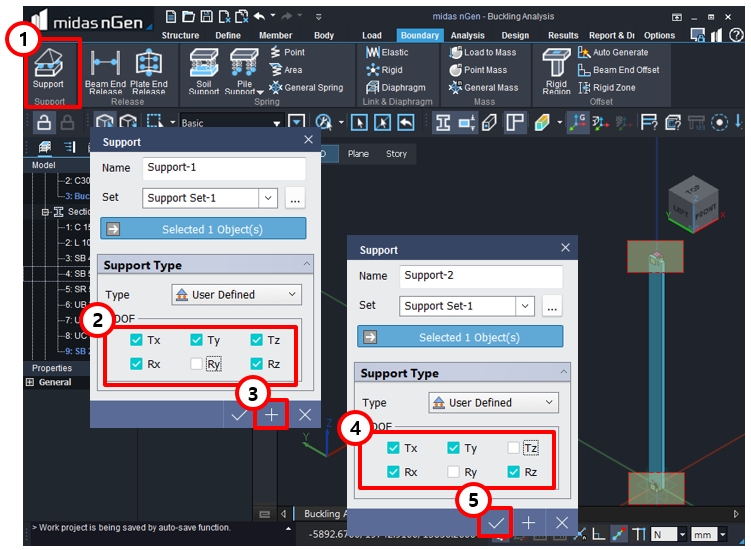Screen dimensions: 751x550
Task: Open the mm unit dropdown in status bar
Action: (723, 534)
